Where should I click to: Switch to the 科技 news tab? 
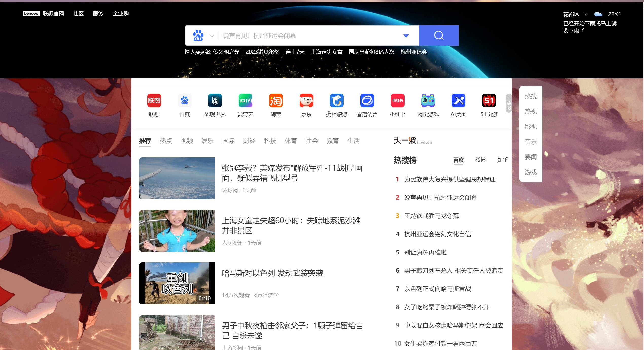pyautogui.click(x=270, y=141)
